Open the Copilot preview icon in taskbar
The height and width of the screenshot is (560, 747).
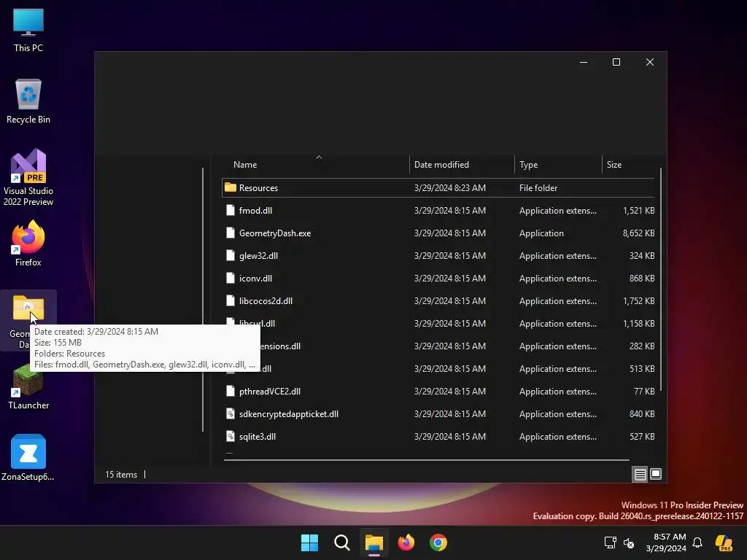[724, 542]
